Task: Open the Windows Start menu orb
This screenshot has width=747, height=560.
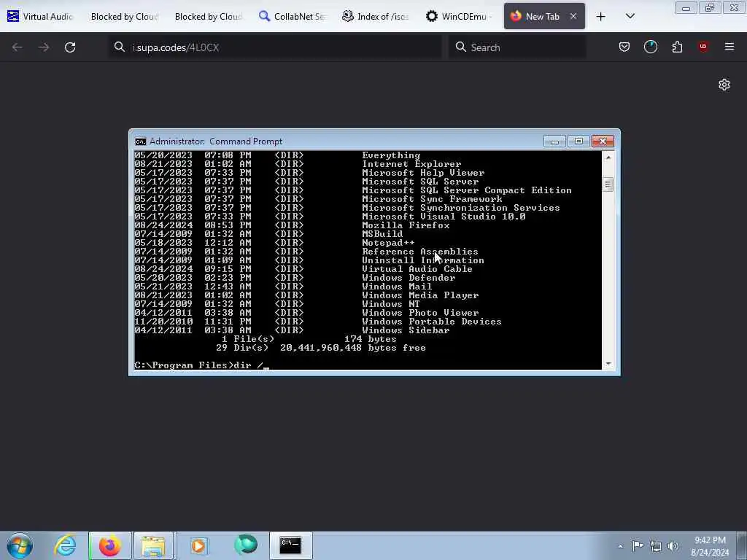Action: (x=20, y=545)
